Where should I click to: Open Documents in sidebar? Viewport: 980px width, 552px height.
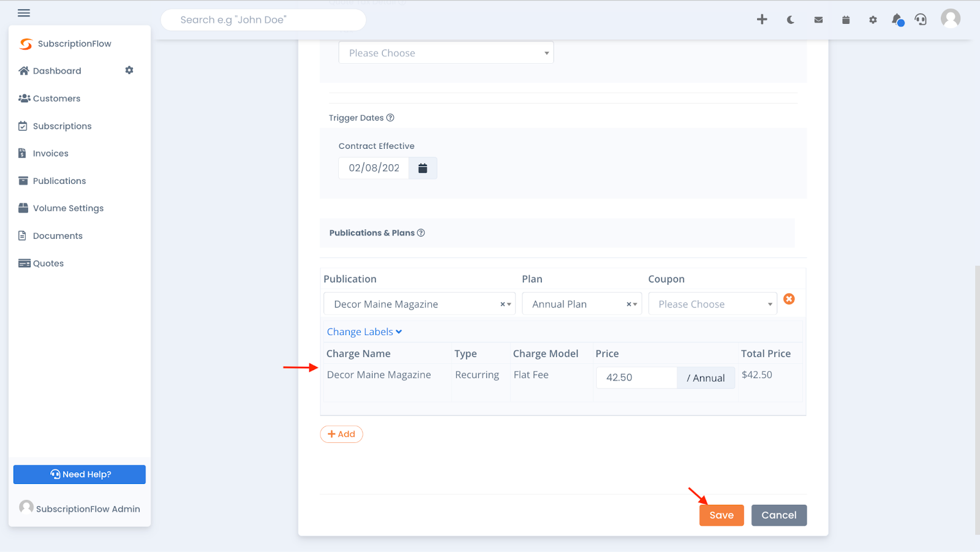coord(57,236)
